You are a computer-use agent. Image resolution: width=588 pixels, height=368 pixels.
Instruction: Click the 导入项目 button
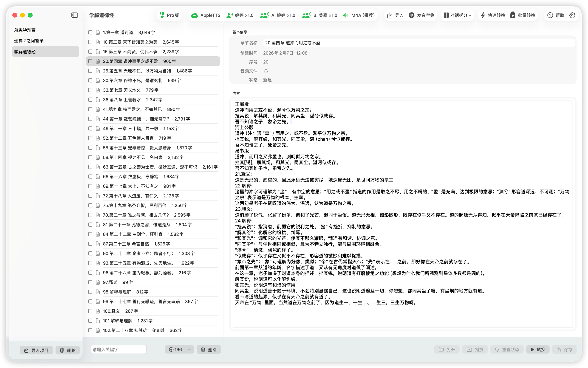pyautogui.click(x=36, y=350)
